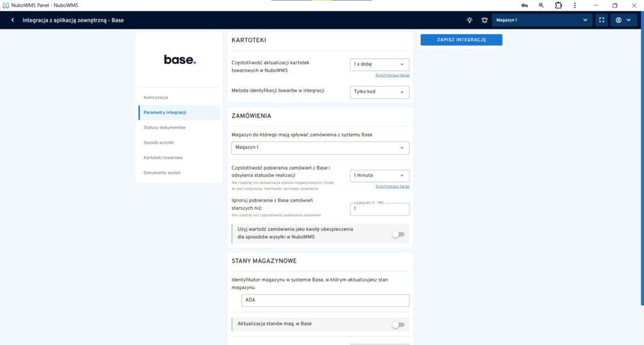Click the back arrow in the header
This screenshot has height=345, width=644.
pyautogui.click(x=13, y=20)
